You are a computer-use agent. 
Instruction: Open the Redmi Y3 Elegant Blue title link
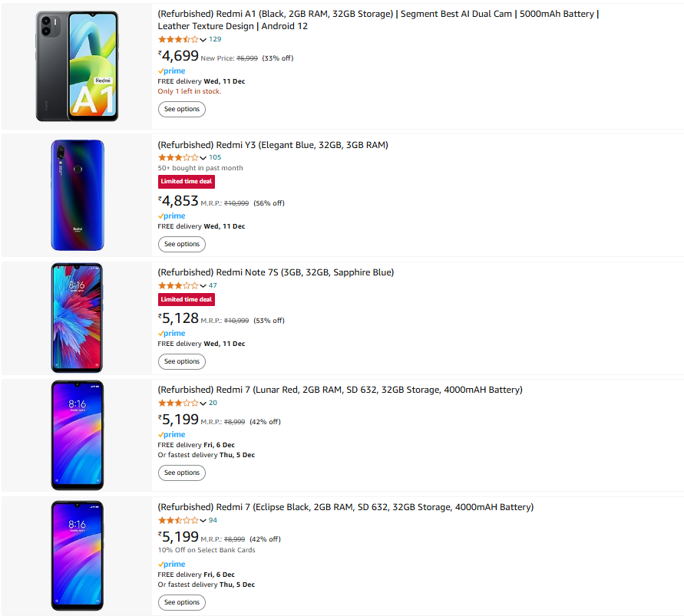273,145
